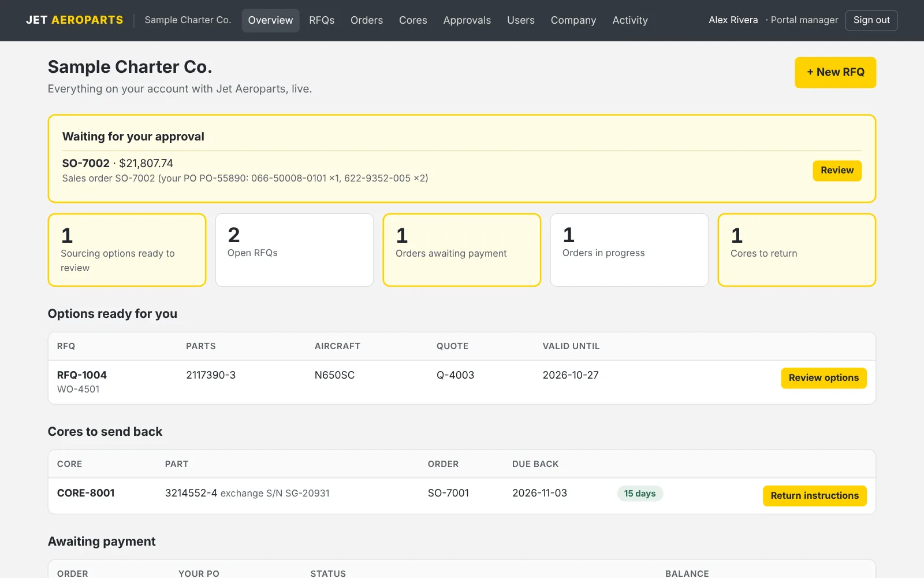Open the Overview tab
This screenshot has height=578, width=924.
click(x=270, y=20)
